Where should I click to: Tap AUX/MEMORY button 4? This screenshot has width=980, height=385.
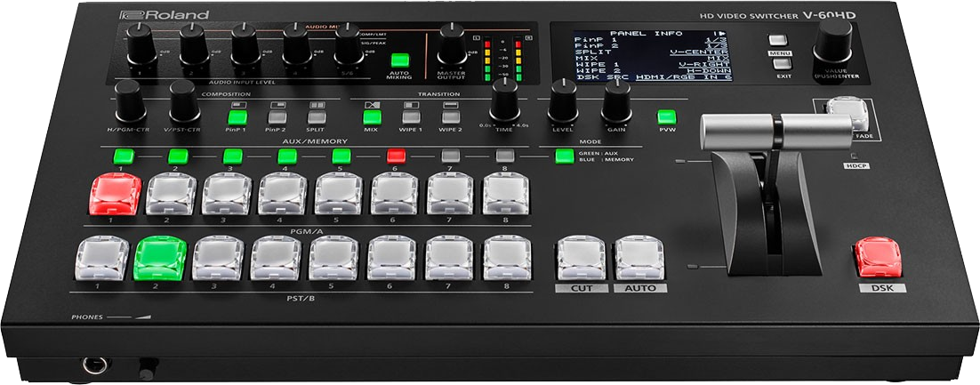tap(287, 156)
